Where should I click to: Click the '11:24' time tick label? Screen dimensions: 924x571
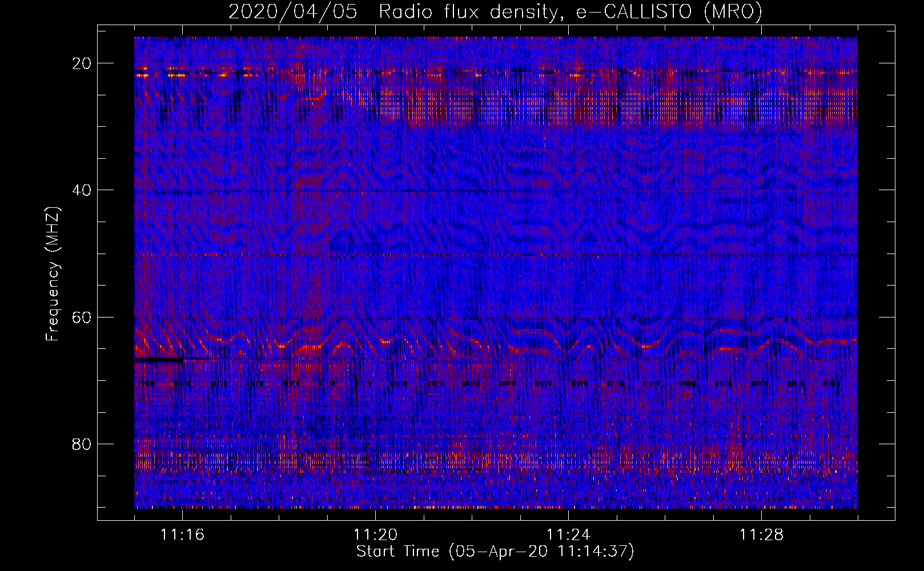coord(568,535)
